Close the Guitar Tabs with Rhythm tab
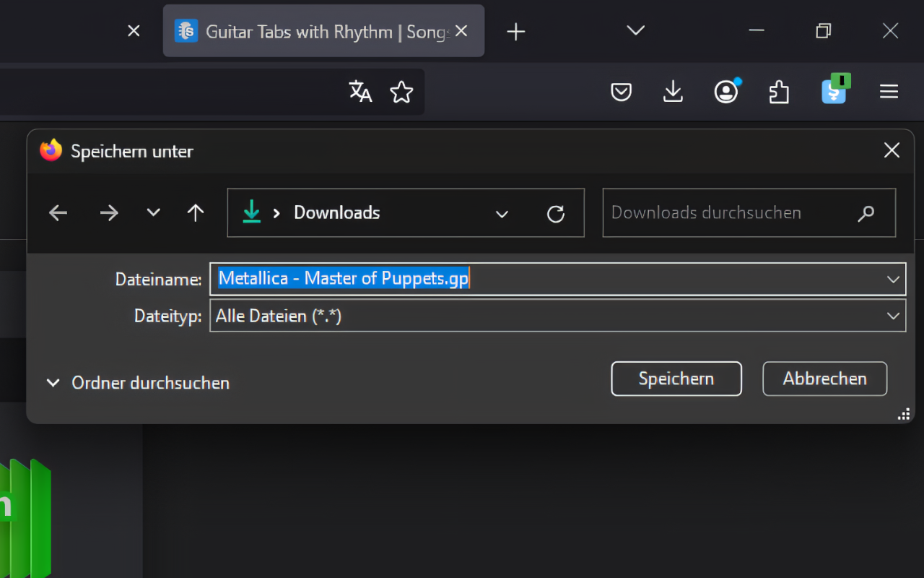The image size is (924, 578). tap(462, 31)
